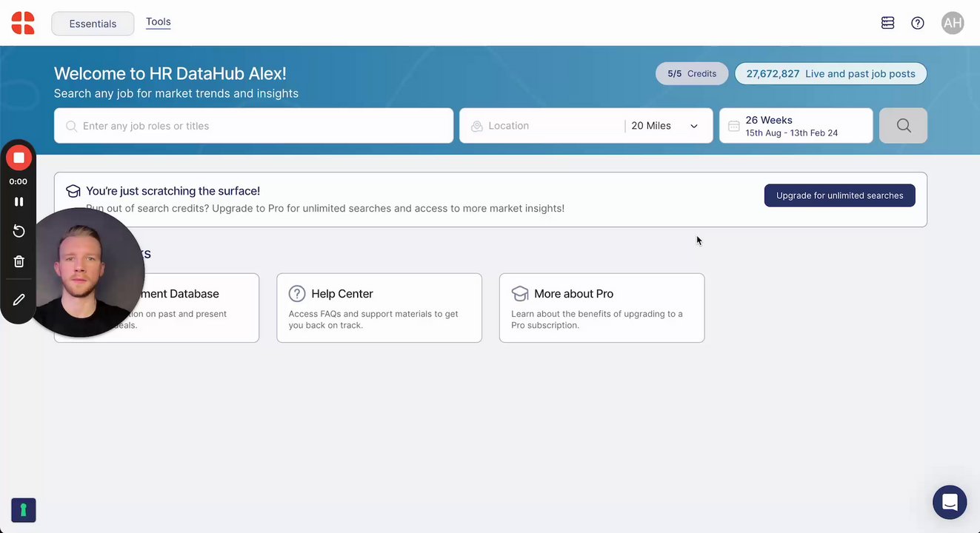
Task: Stop the screen recording
Action: [x=19, y=158]
